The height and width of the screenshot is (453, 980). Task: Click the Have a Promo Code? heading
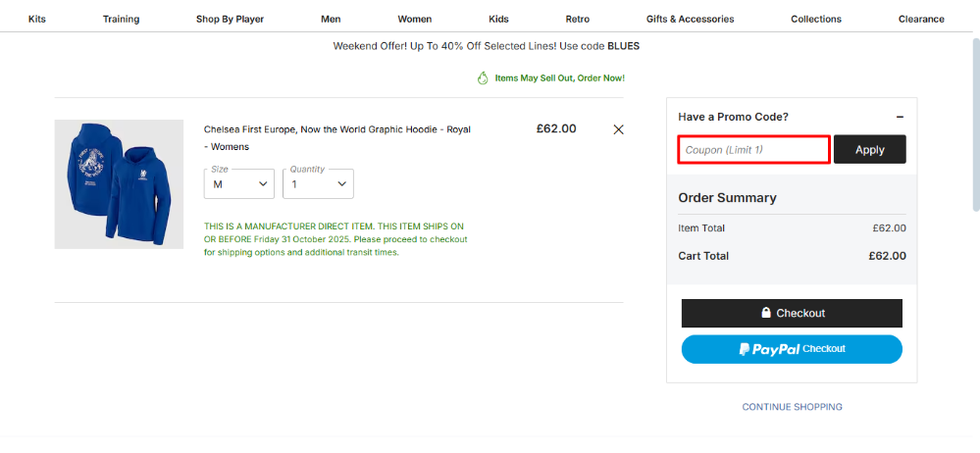(x=733, y=117)
